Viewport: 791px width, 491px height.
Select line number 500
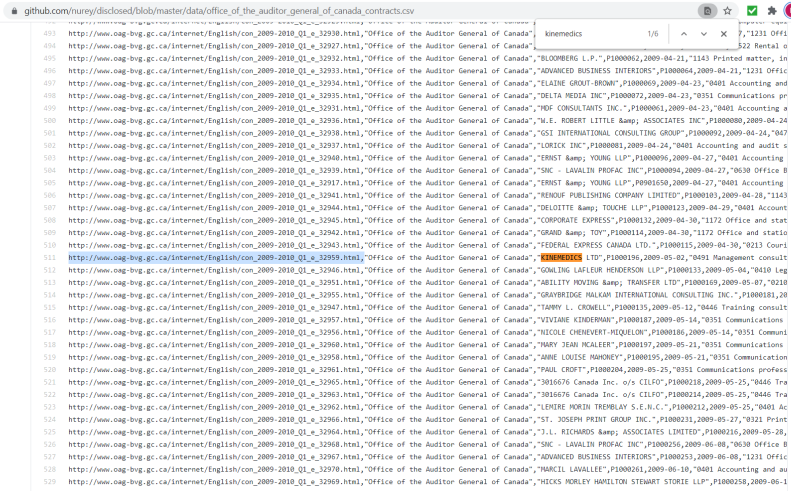49,121
